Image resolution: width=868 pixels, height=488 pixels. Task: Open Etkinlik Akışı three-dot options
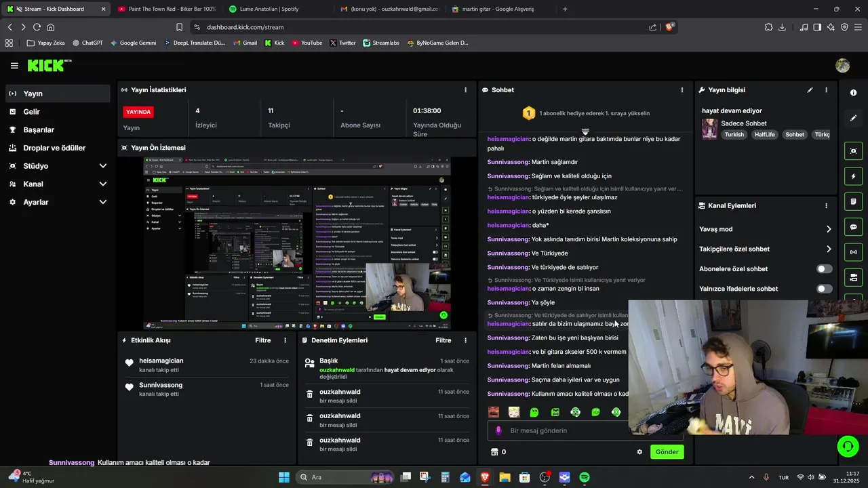(x=285, y=340)
